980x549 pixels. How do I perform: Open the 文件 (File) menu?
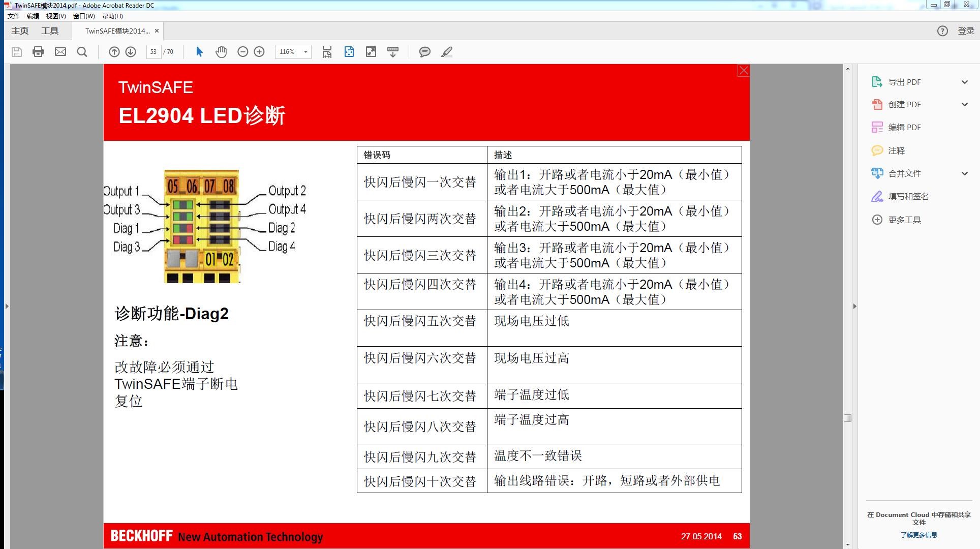14,16
